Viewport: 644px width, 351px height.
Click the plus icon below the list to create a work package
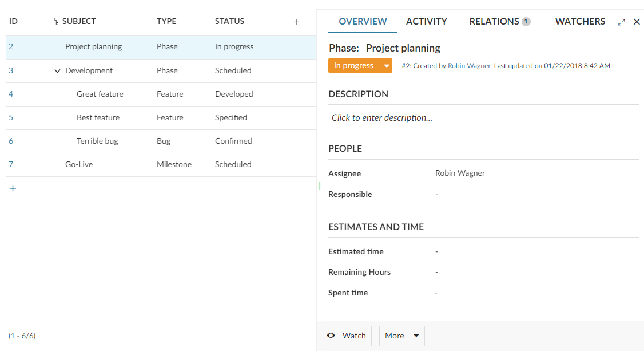pyautogui.click(x=13, y=188)
